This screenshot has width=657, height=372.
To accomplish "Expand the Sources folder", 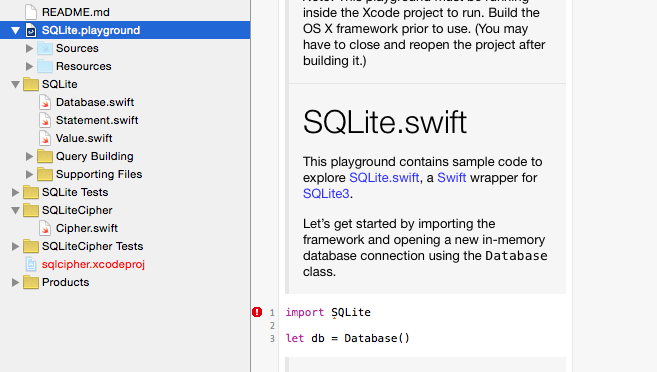I will click(29, 48).
